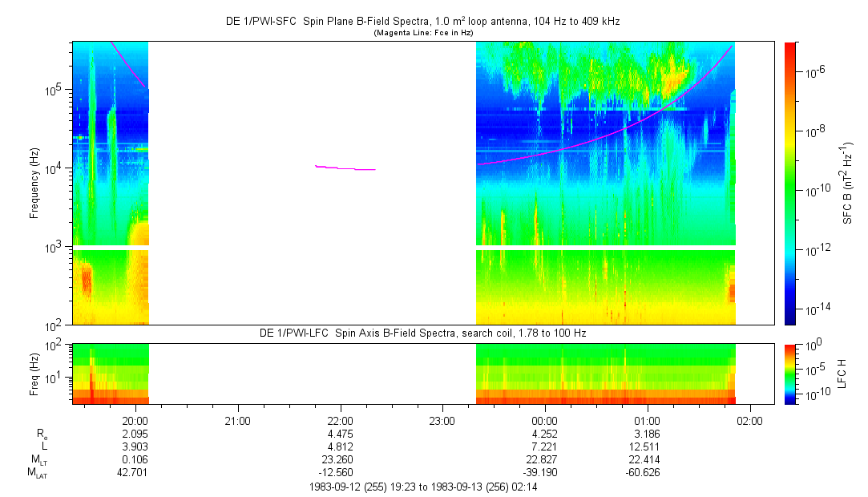Select the 00:00 time axis tick label
This screenshot has height=497, width=868.
[x=545, y=420]
